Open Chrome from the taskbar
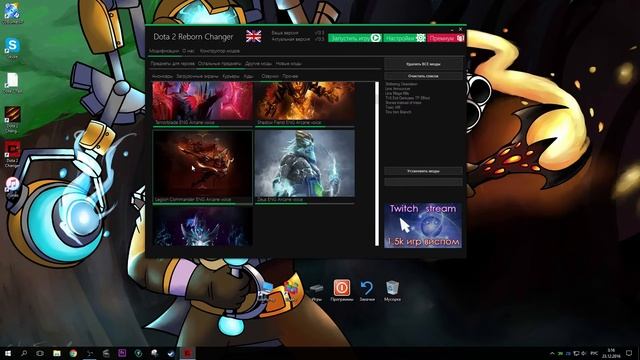The image size is (640, 360). coord(73,353)
